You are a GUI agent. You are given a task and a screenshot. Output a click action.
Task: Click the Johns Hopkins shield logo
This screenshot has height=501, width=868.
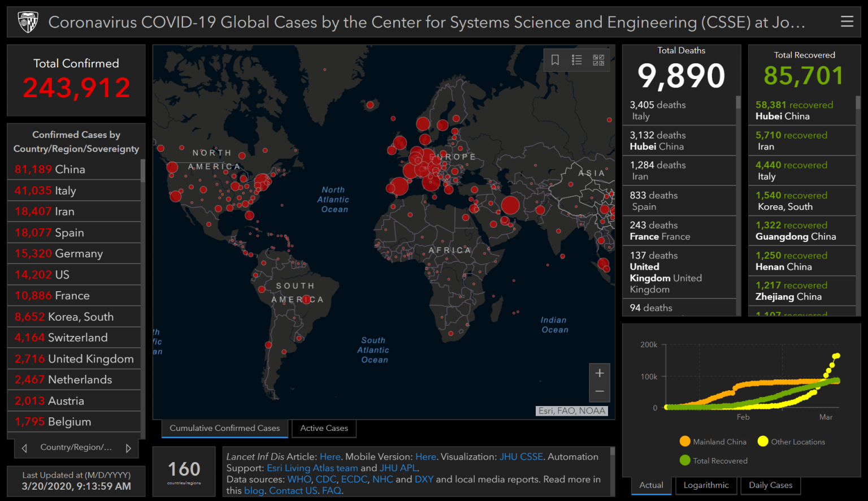28,22
